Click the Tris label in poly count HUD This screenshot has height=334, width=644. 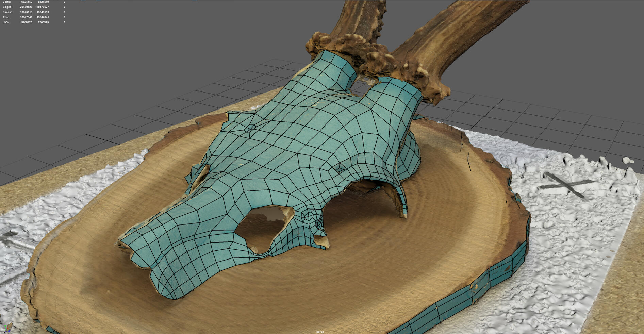tap(6, 17)
